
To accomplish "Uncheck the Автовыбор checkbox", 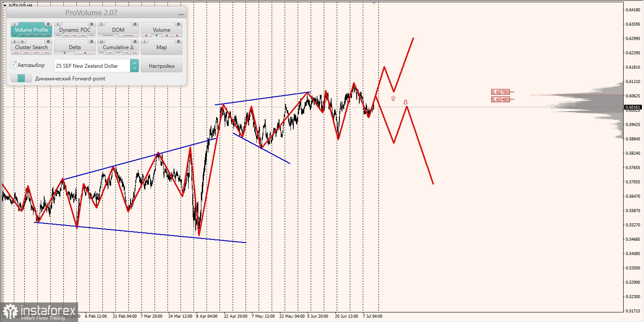I will point(13,65).
